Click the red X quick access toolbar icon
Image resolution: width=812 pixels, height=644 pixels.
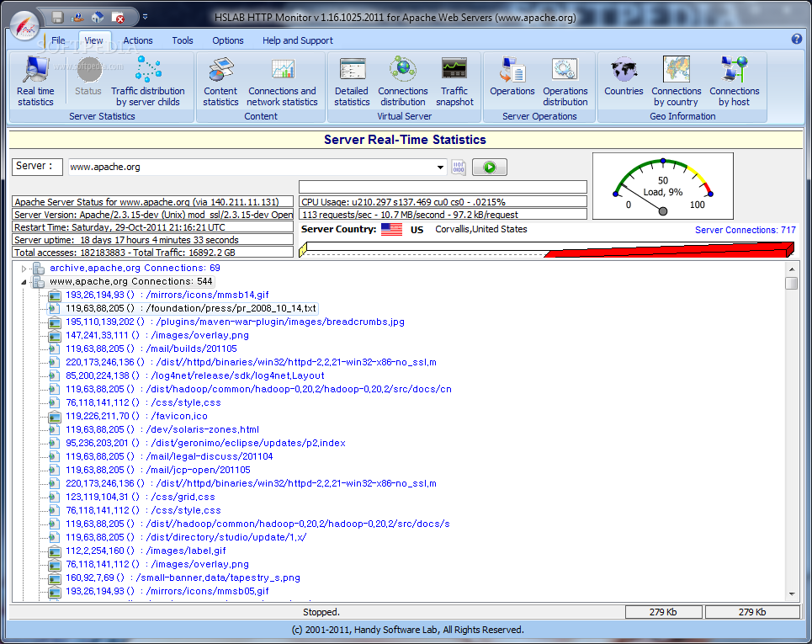coord(119,18)
